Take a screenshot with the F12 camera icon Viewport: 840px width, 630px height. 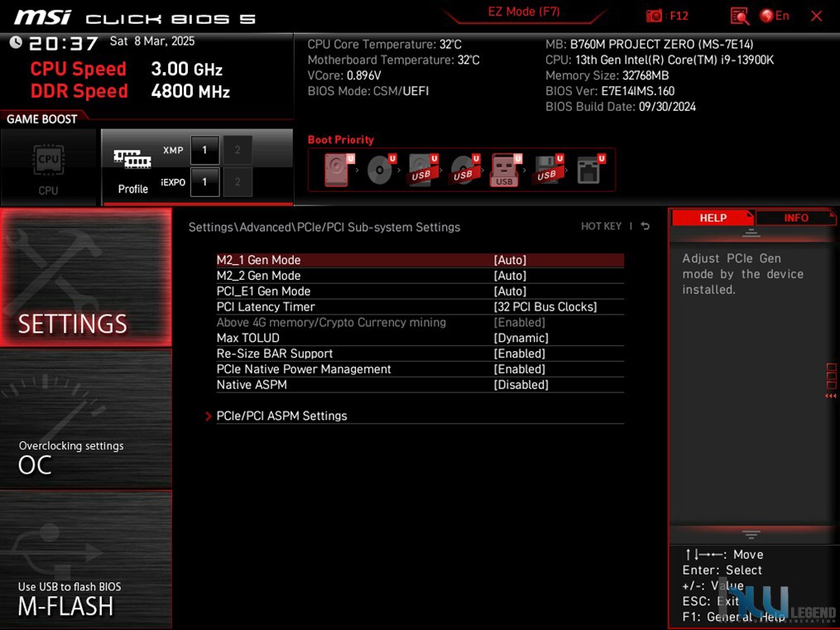click(x=654, y=16)
